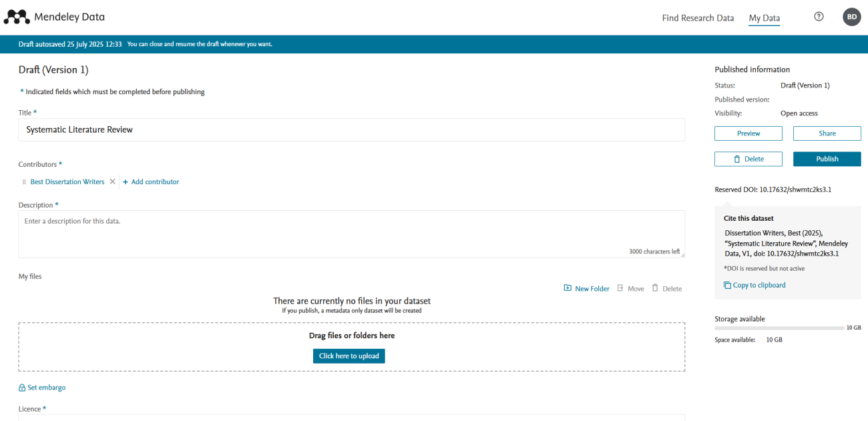
Task: Click the Share button
Action: click(827, 133)
